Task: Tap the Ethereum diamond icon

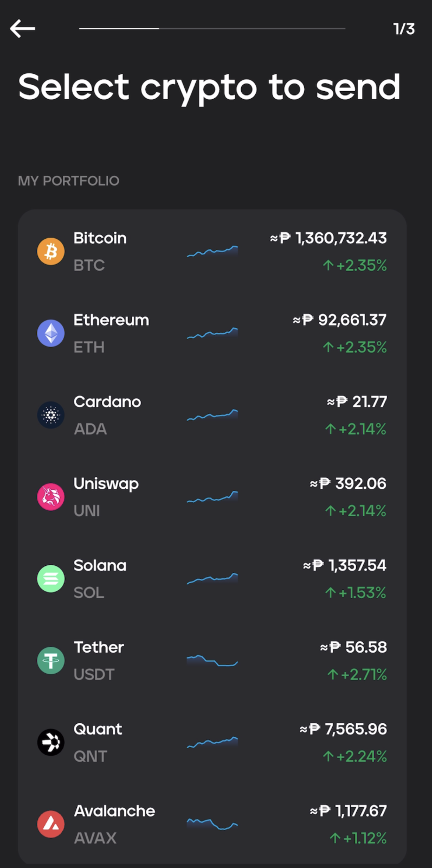Action: click(50, 333)
